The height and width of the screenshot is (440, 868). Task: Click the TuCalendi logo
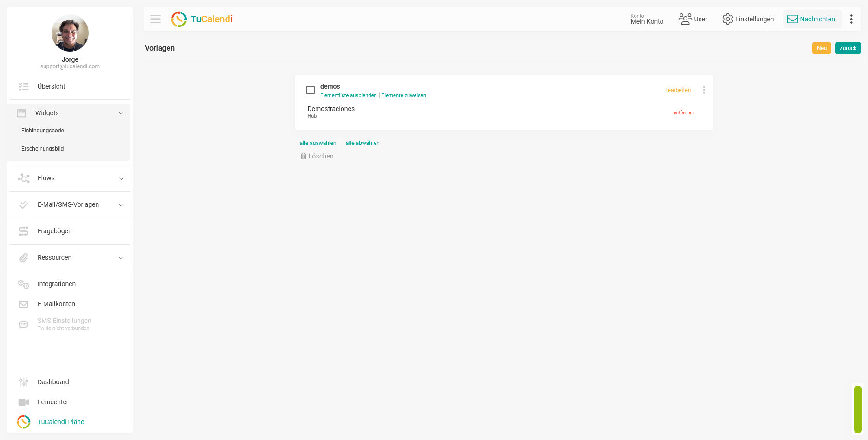point(201,19)
